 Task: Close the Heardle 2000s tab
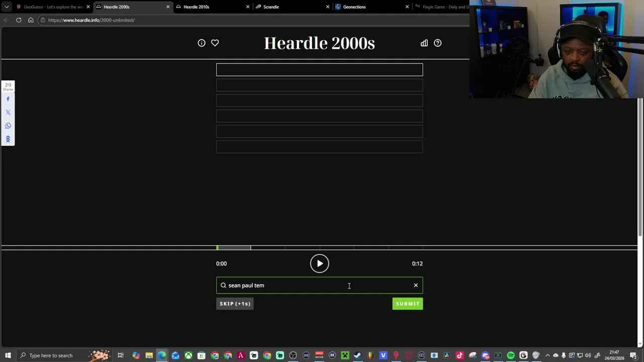tap(168, 7)
